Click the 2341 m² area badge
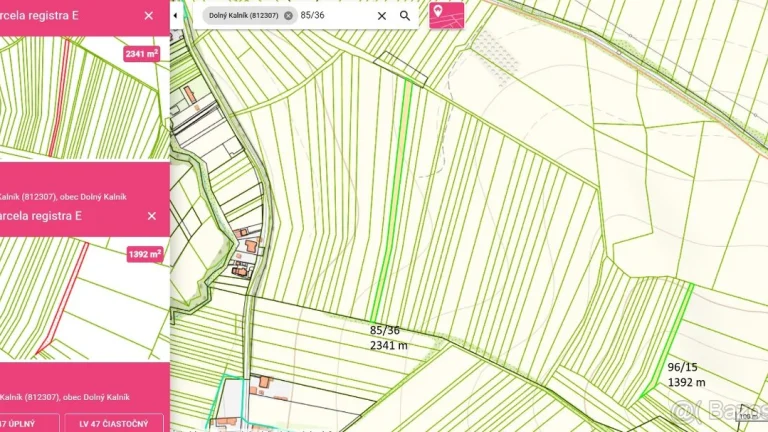Image resolution: width=768 pixels, height=432 pixels. point(142,54)
